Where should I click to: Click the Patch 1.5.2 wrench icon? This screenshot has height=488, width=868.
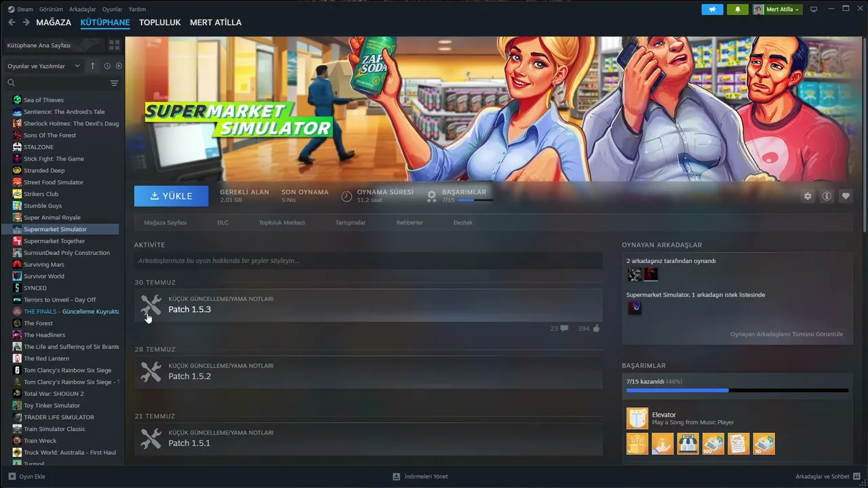pyautogui.click(x=151, y=371)
